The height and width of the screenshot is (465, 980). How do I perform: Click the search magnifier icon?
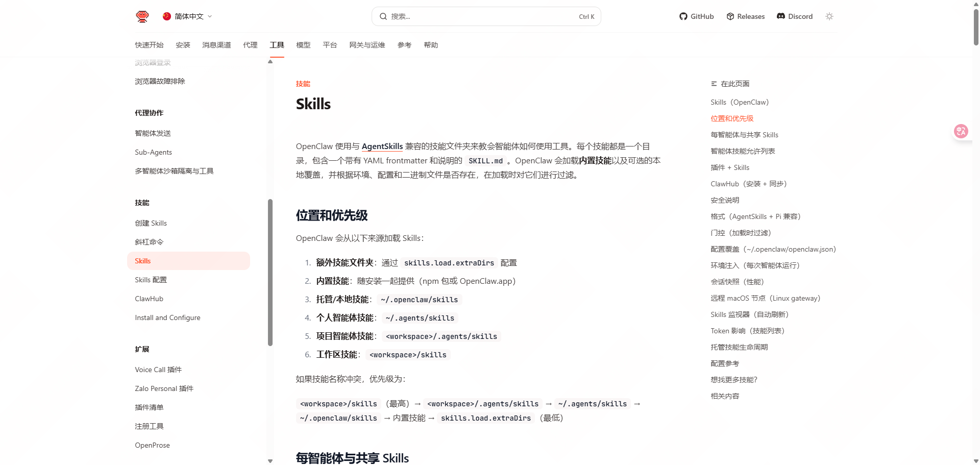coord(383,16)
